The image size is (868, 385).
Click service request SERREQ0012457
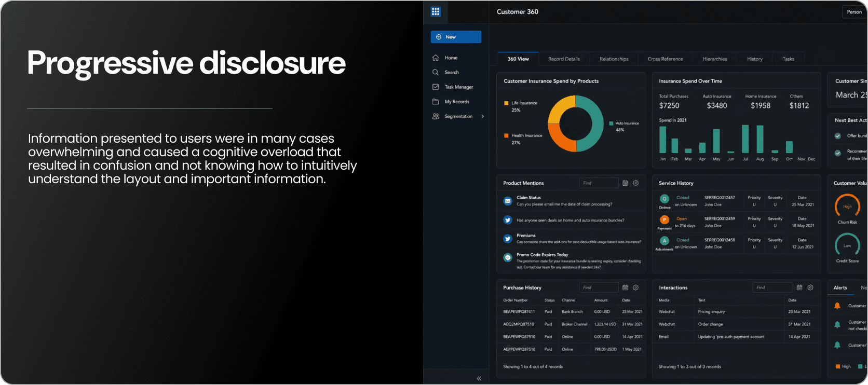(720, 198)
